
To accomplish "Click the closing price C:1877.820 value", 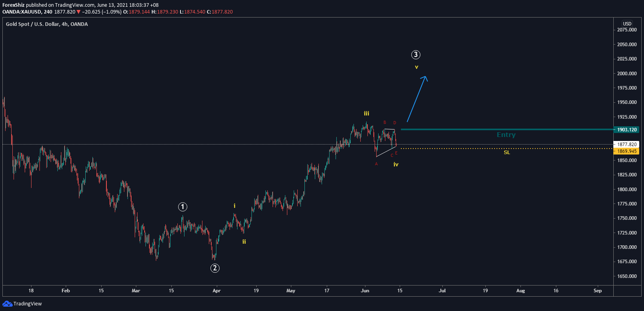I will [x=220, y=12].
